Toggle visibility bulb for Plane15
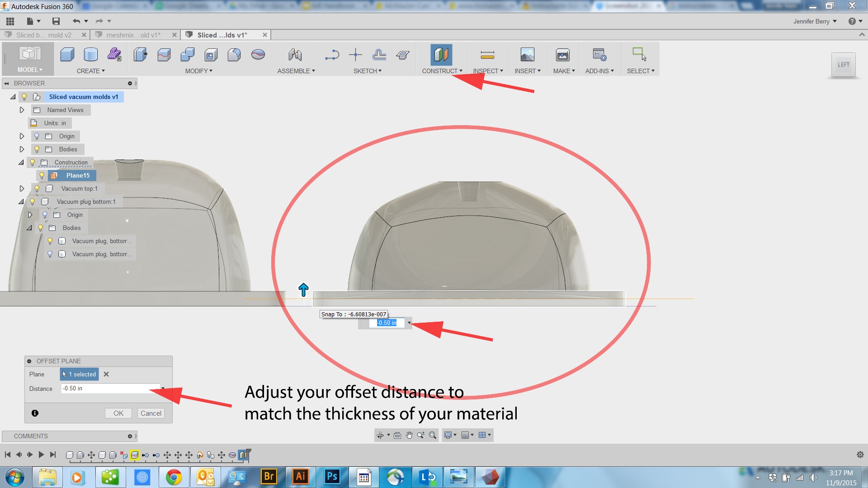This screenshot has height=488, width=868. [x=42, y=175]
